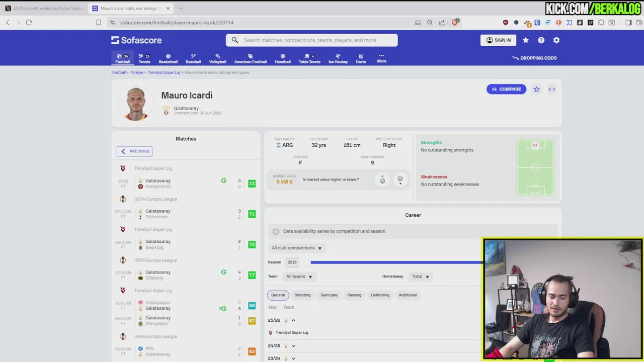The width and height of the screenshot is (644, 362).
Task: Open the RFS vs Galatasaray match
Action: pos(186,351)
